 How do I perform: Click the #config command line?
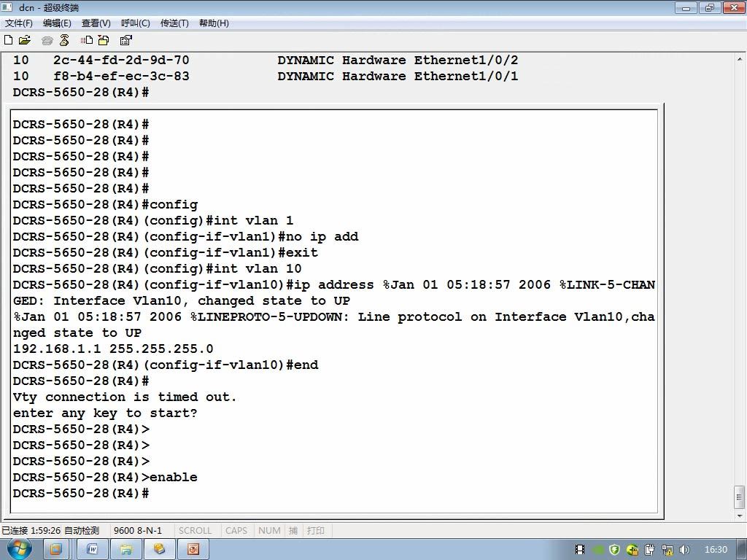click(105, 205)
